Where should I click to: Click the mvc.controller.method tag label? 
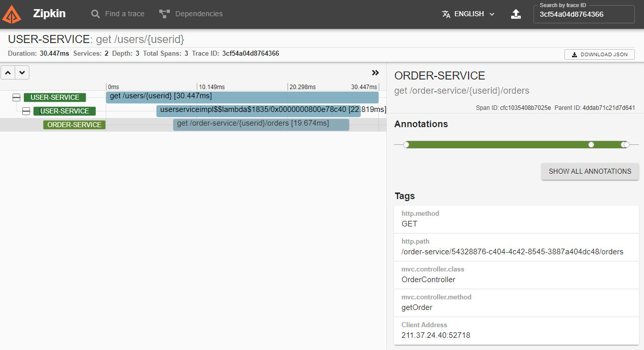point(436,297)
